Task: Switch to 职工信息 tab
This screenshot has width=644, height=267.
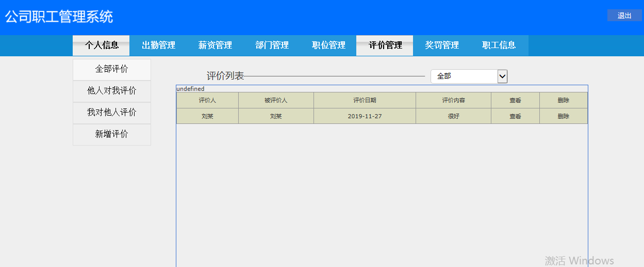Action: (x=499, y=45)
